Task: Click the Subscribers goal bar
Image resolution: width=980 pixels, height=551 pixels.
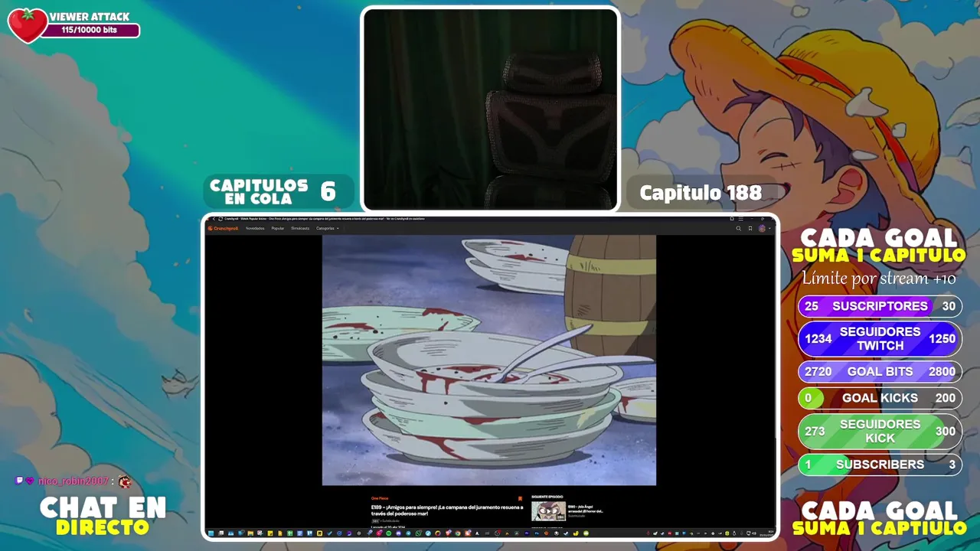Action: click(x=880, y=465)
